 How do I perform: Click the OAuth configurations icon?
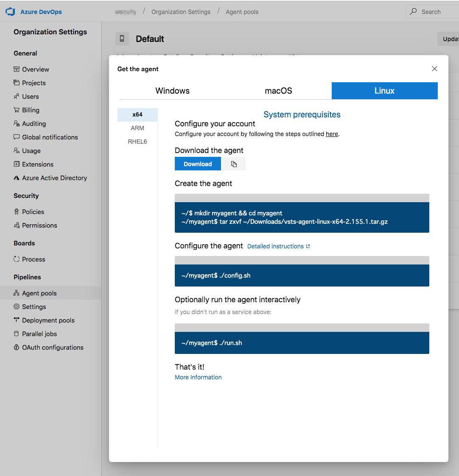coord(17,347)
